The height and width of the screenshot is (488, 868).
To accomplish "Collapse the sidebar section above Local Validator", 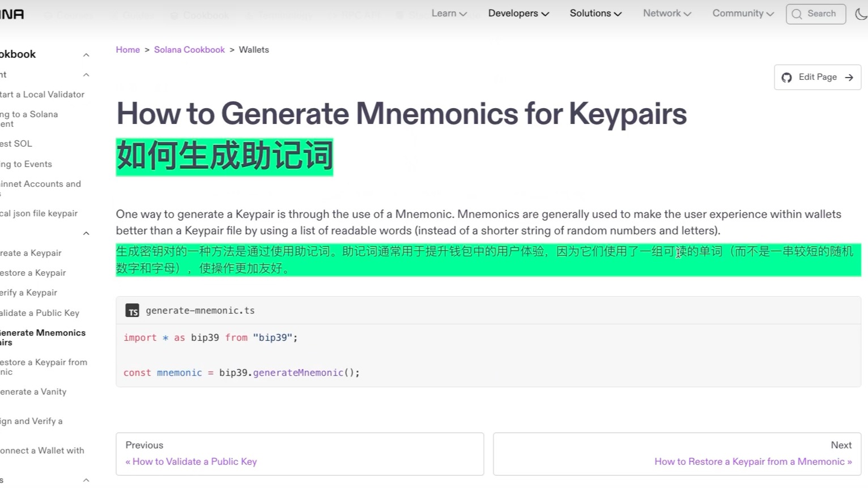I will pos(86,75).
